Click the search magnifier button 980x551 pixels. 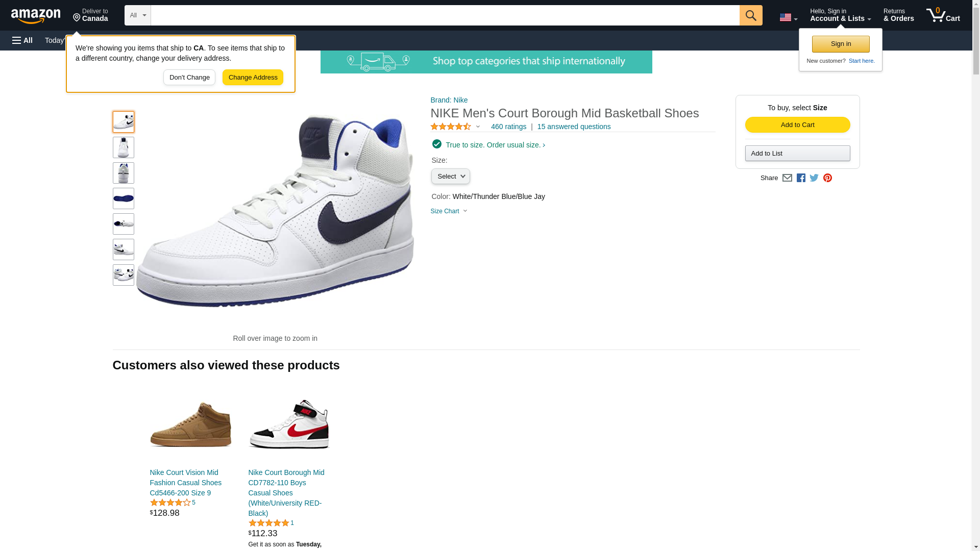tap(750, 15)
